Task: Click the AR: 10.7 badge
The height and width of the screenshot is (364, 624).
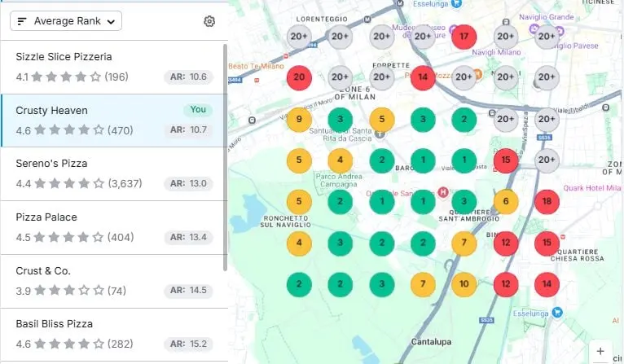Action: [188, 129]
